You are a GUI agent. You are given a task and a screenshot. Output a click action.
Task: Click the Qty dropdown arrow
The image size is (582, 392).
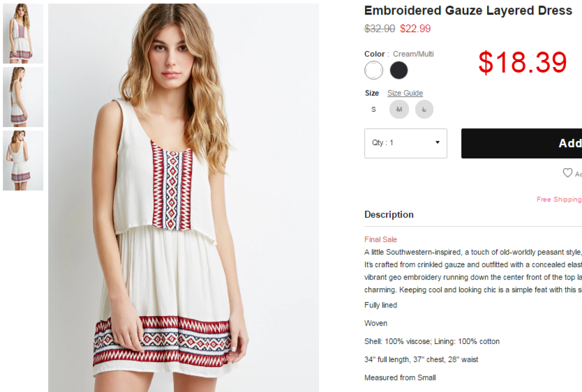click(438, 142)
